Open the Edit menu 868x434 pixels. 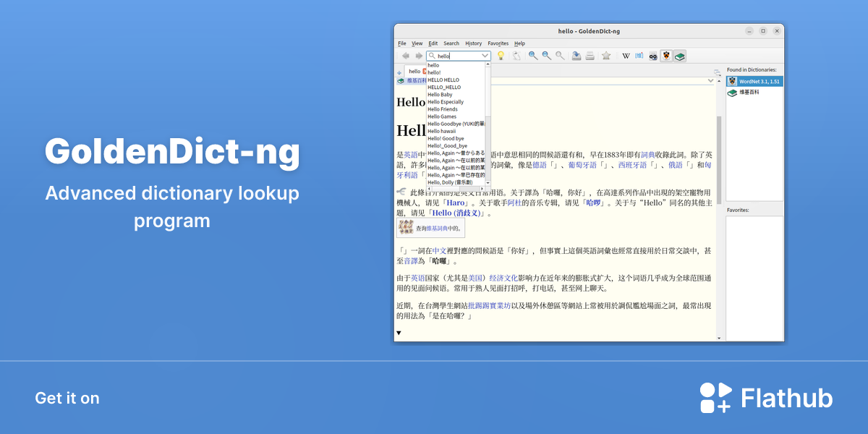click(433, 43)
